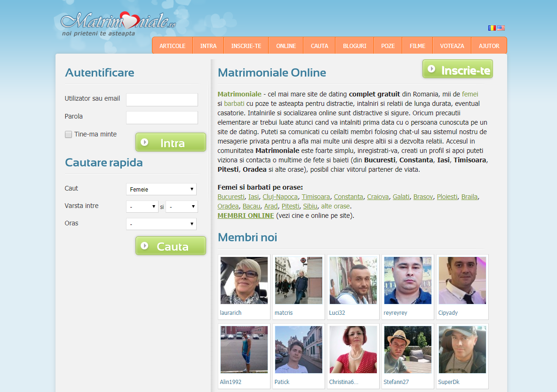Open the Brasov city link
Viewport: 557px width, 392px height.
pyautogui.click(x=423, y=197)
